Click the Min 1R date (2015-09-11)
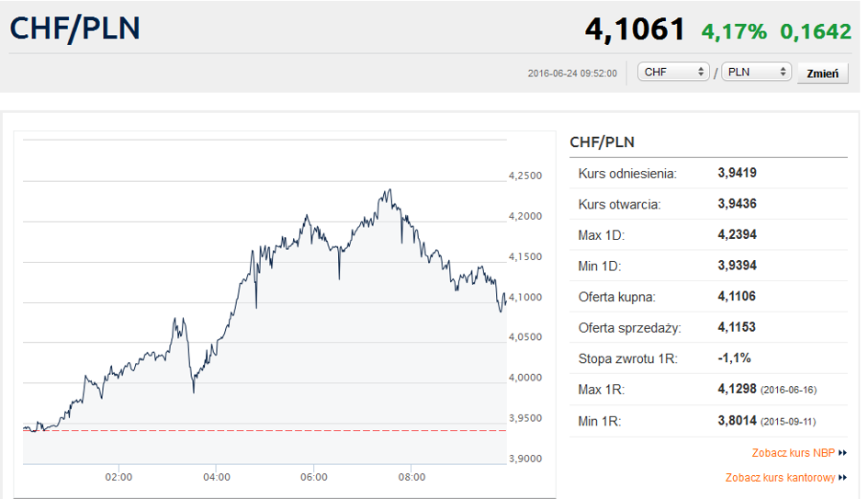This screenshot has width=868, height=499. [788, 422]
